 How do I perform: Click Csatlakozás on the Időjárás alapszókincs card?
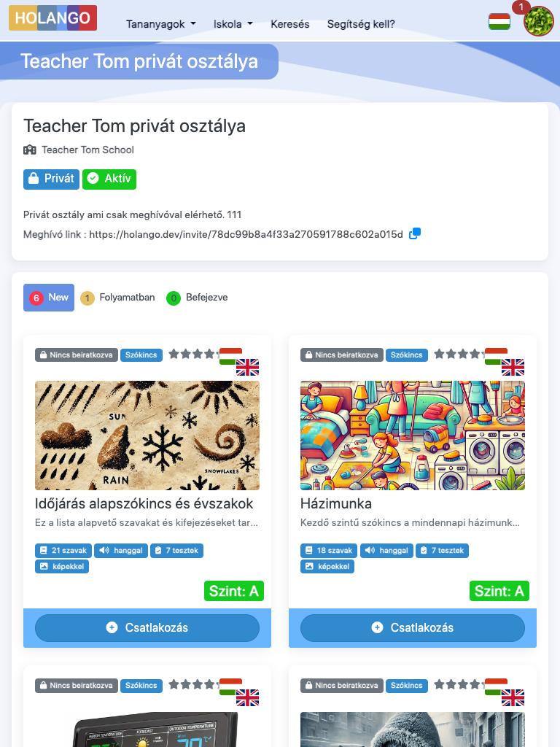pyautogui.click(x=147, y=627)
